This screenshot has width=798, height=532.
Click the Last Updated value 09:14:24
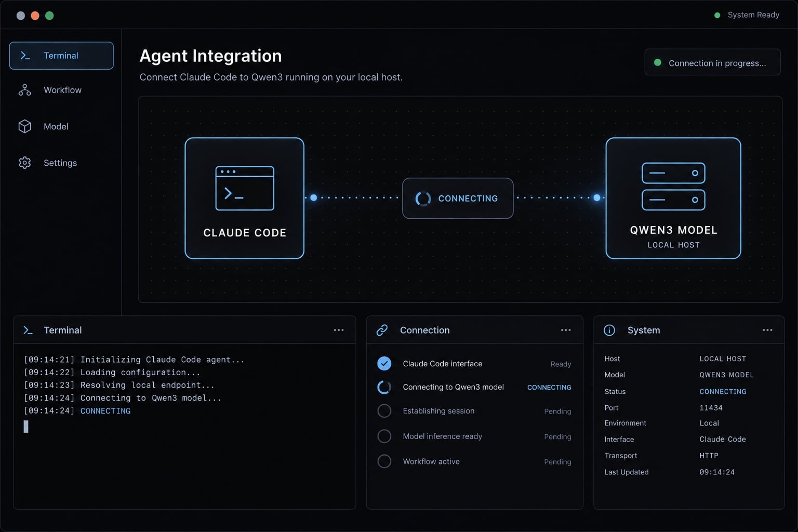(x=717, y=472)
